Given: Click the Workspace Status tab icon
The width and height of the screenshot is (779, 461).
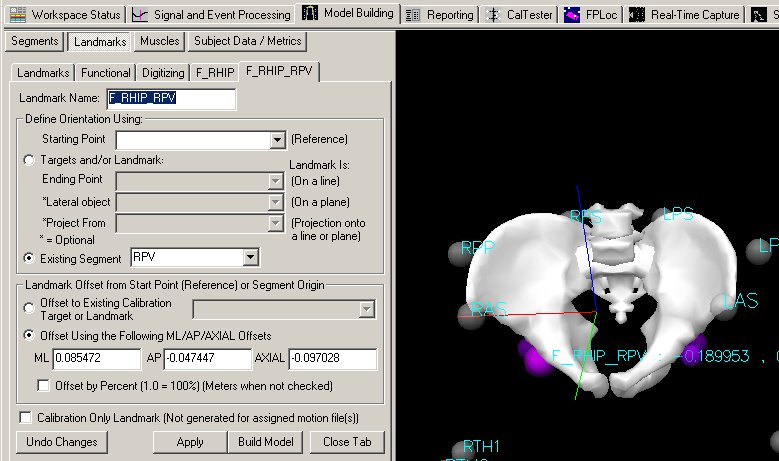Looking at the screenshot, I should point(18,14).
